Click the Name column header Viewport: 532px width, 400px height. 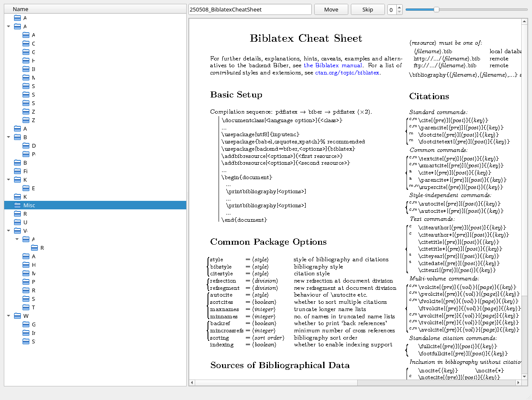(95, 9)
